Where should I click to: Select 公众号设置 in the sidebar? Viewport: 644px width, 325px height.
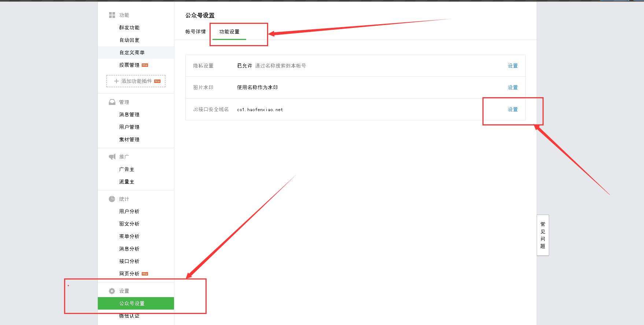(136, 303)
